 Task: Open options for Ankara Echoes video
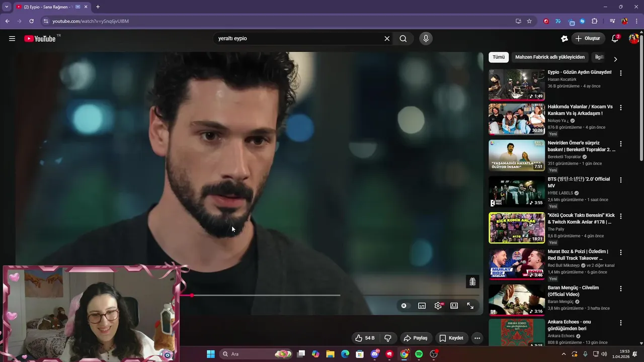(x=620, y=323)
